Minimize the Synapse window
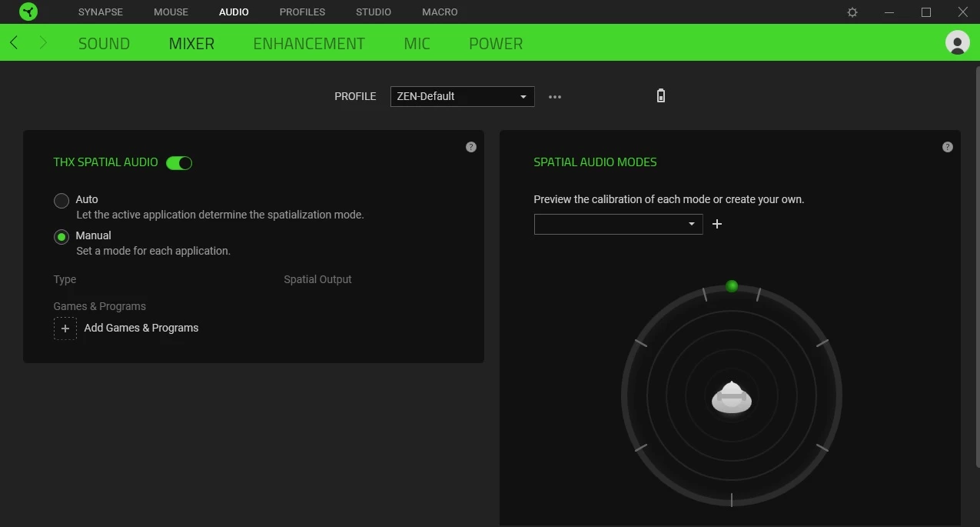Viewport: 980px width, 527px height. coord(889,12)
